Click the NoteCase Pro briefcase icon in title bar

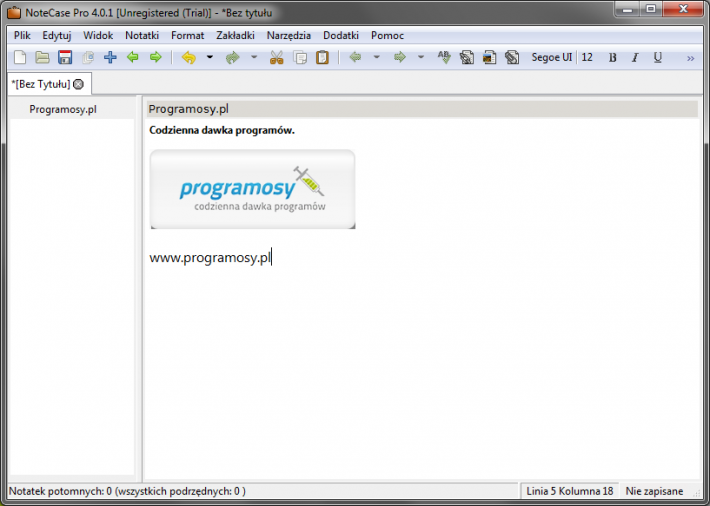(x=14, y=13)
